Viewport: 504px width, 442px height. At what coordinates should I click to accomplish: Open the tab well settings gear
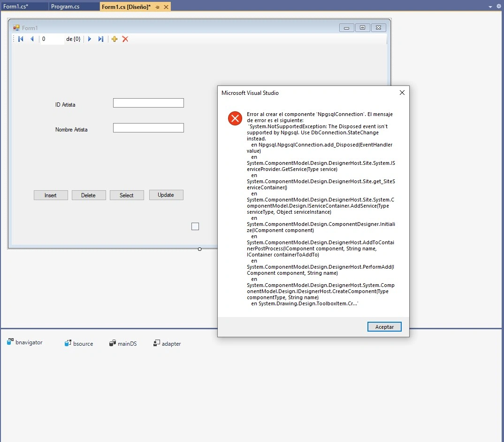point(498,6)
